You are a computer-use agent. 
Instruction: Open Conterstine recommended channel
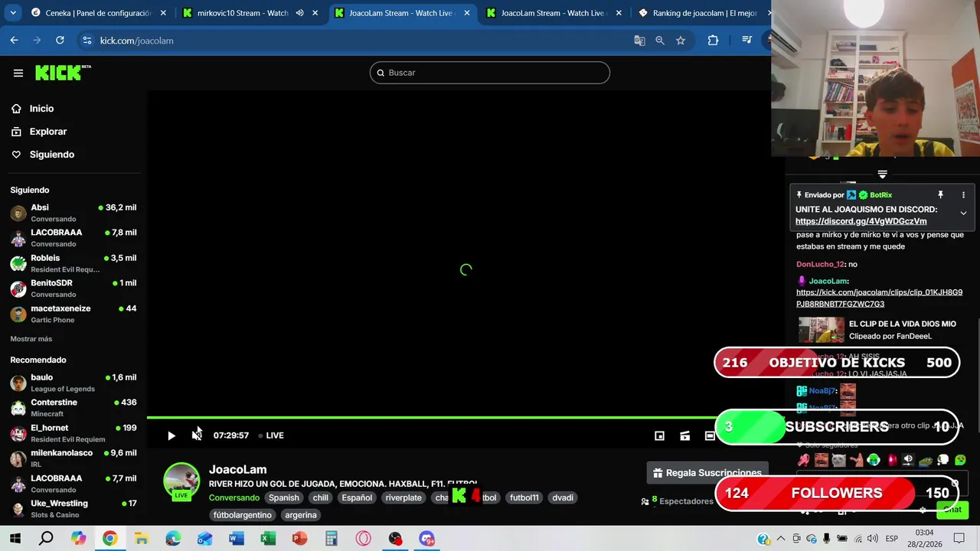[x=73, y=408]
